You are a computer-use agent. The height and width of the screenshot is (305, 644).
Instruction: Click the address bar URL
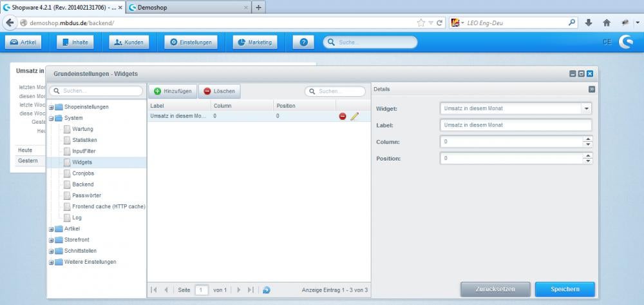tap(72, 23)
